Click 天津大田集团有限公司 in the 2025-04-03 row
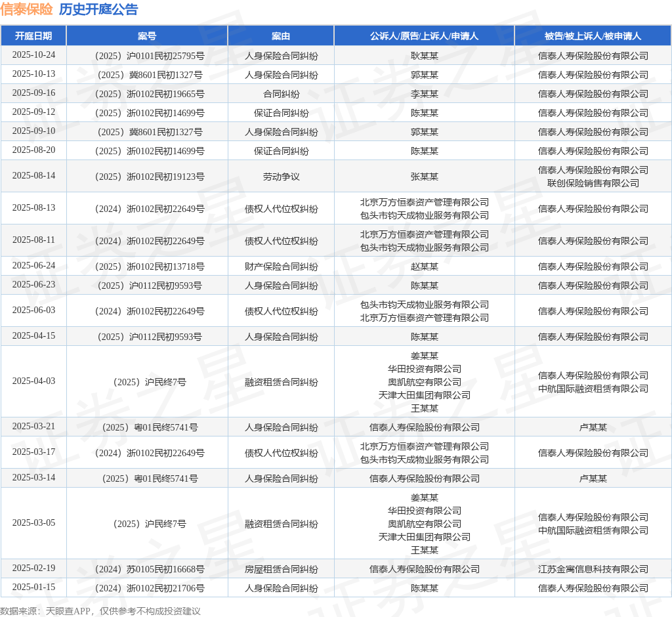This screenshot has height=617, width=672. point(425,395)
